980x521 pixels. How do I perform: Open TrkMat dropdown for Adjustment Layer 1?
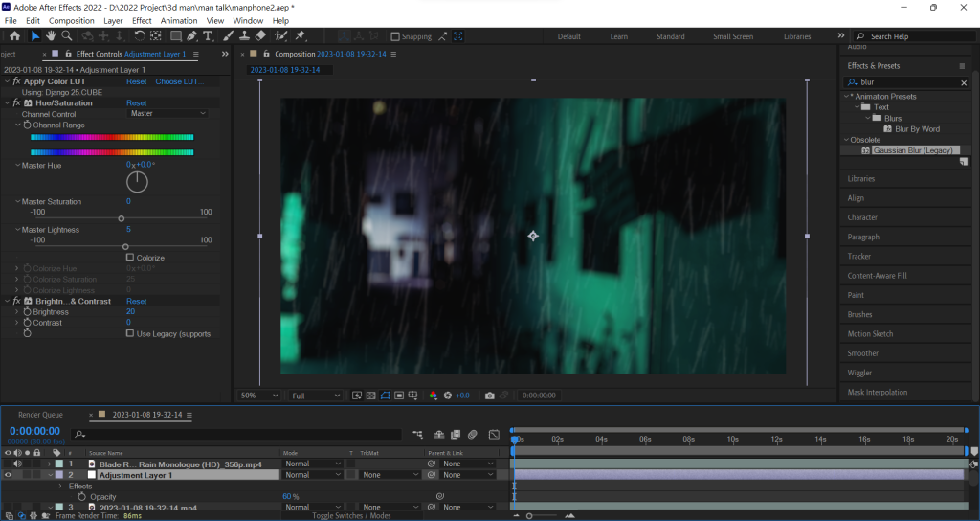tap(390, 475)
